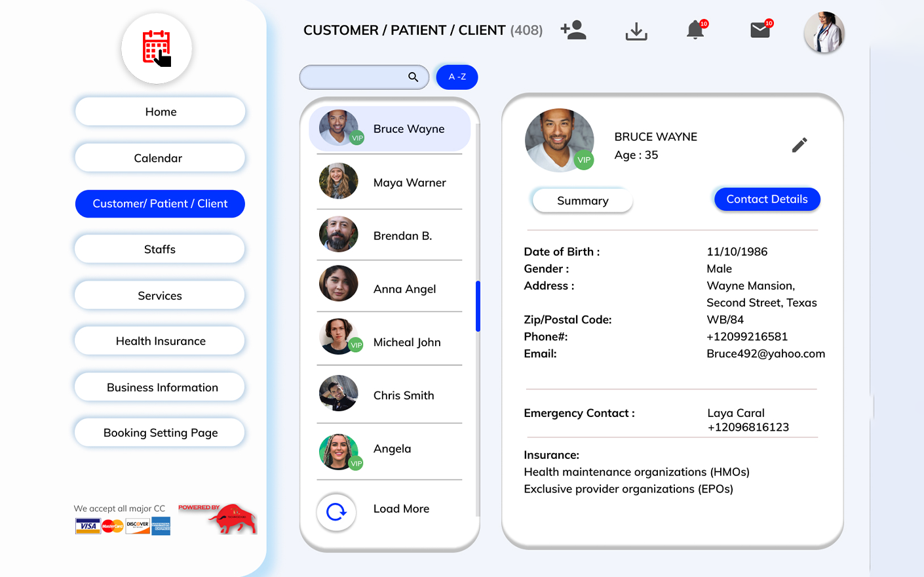Select Maya Warner in customer list
Viewport: 924px width, 577px height.
click(x=390, y=182)
